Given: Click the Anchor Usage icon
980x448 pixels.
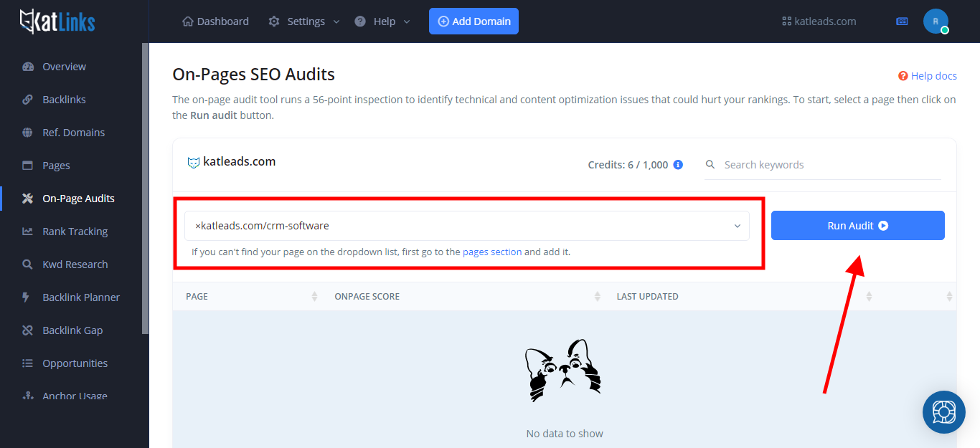Looking at the screenshot, I should (x=28, y=396).
